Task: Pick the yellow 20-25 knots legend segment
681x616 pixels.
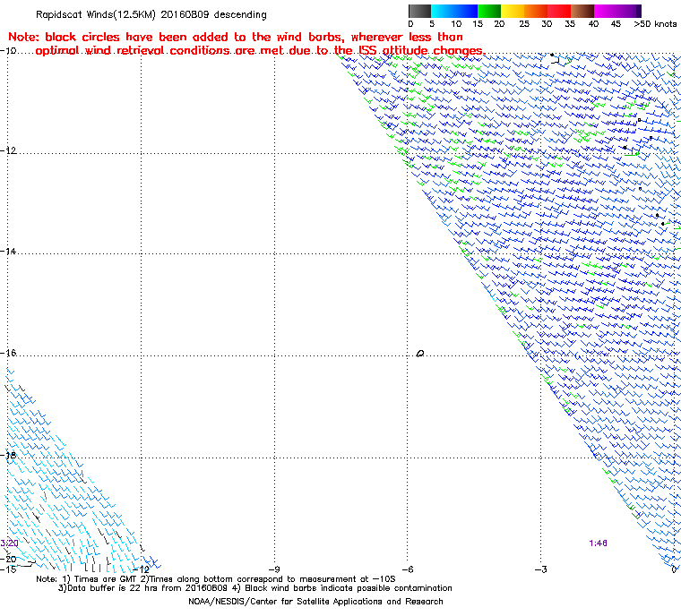Action: coord(513,11)
